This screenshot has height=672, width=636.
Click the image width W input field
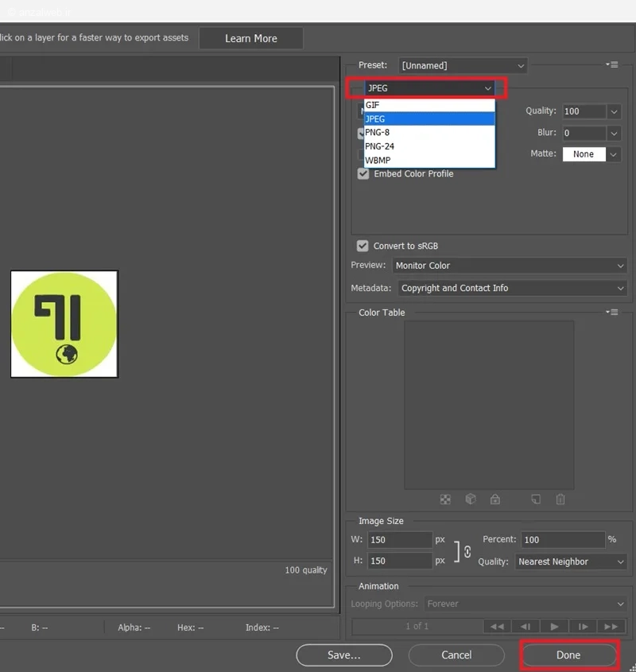pos(400,539)
